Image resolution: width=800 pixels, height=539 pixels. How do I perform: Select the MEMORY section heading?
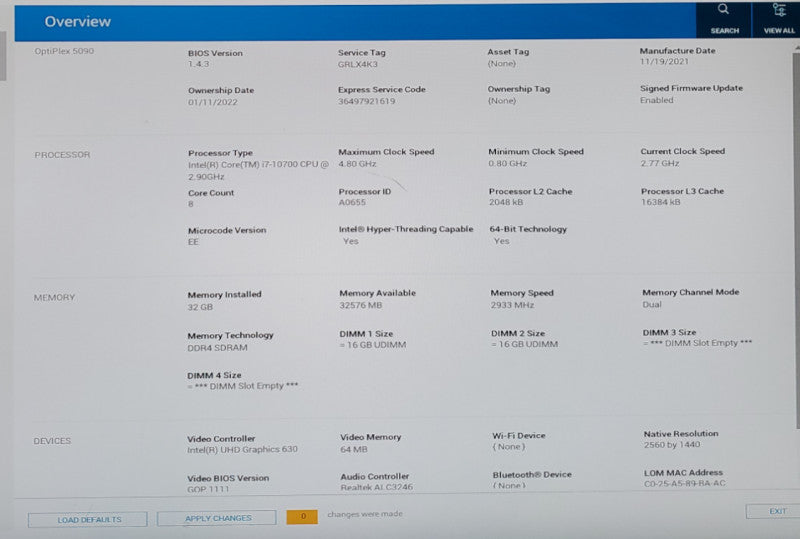(54, 298)
